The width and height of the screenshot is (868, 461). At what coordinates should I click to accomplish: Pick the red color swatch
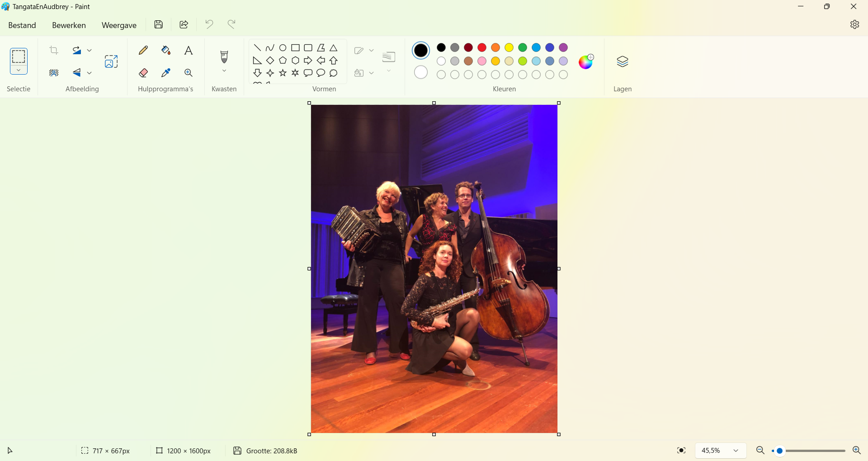pos(482,47)
